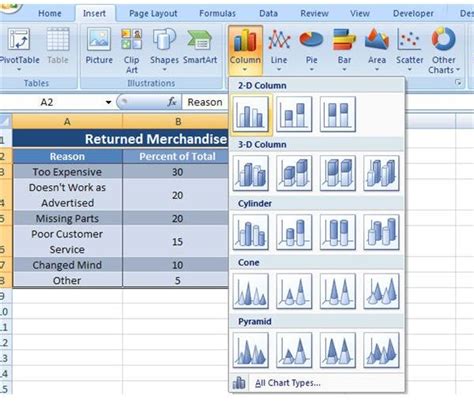Switch to the Data tab
The height and width of the screenshot is (403, 474).
click(x=268, y=13)
